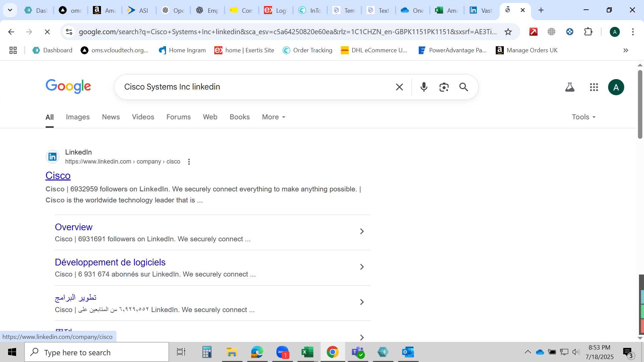Switch to the Images tab

click(78, 117)
